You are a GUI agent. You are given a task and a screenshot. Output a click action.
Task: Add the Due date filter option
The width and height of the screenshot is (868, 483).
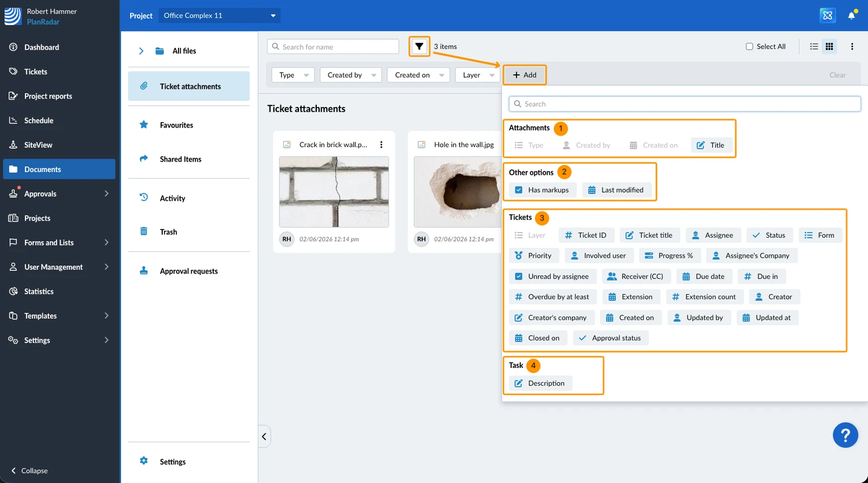(705, 276)
